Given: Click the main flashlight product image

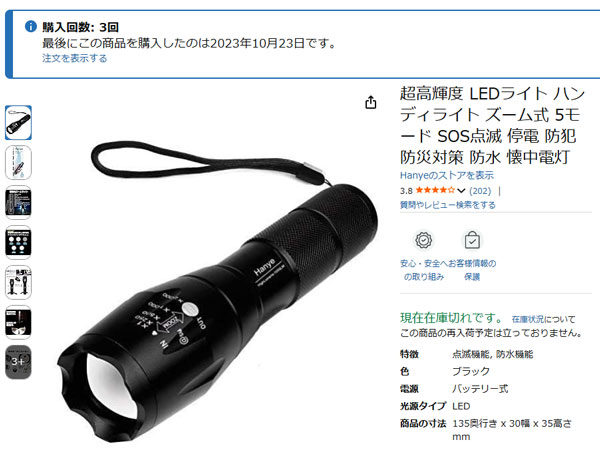Looking at the screenshot, I should (216, 291).
